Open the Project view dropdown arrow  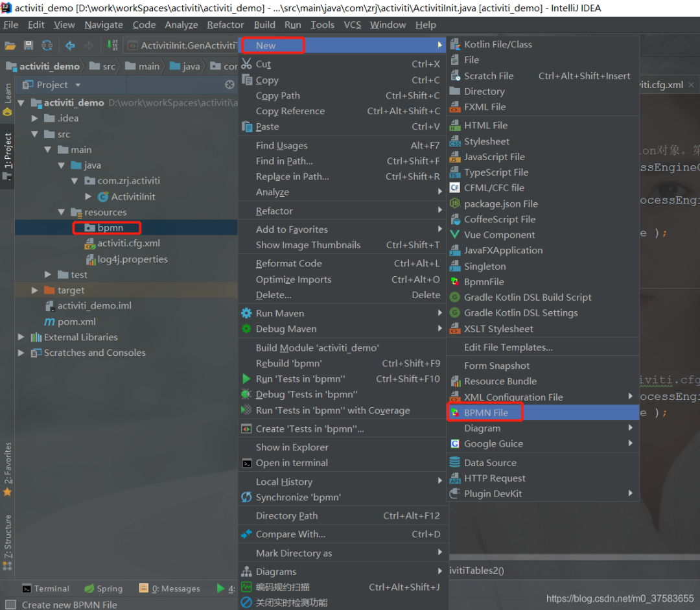coord(78,85)
